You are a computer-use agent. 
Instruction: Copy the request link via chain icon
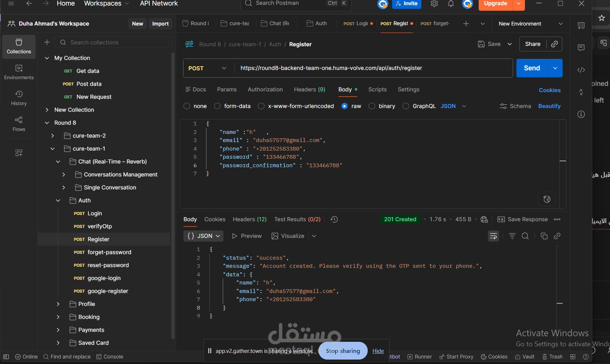pos(554,44)
